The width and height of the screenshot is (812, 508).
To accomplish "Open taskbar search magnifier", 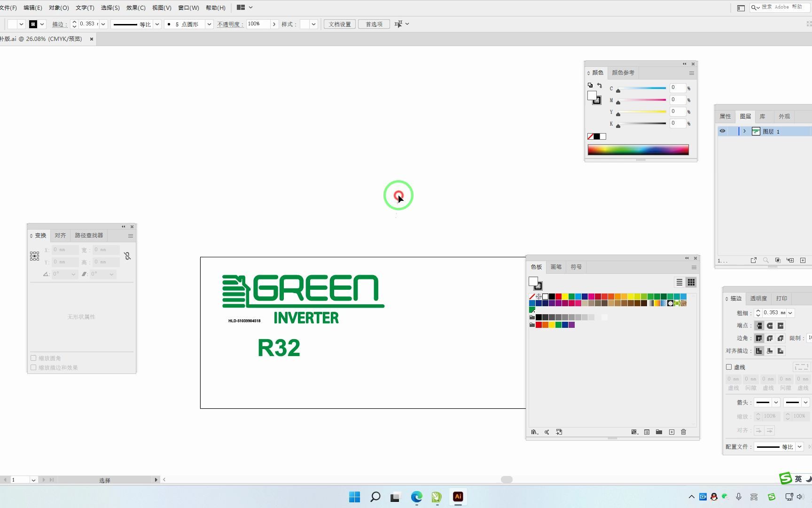I will [x=375, y=497].
